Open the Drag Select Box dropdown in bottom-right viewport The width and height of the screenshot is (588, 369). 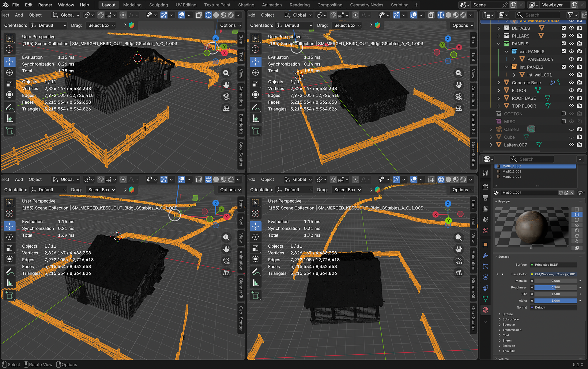pyautogui.click(x=347, y=190)
